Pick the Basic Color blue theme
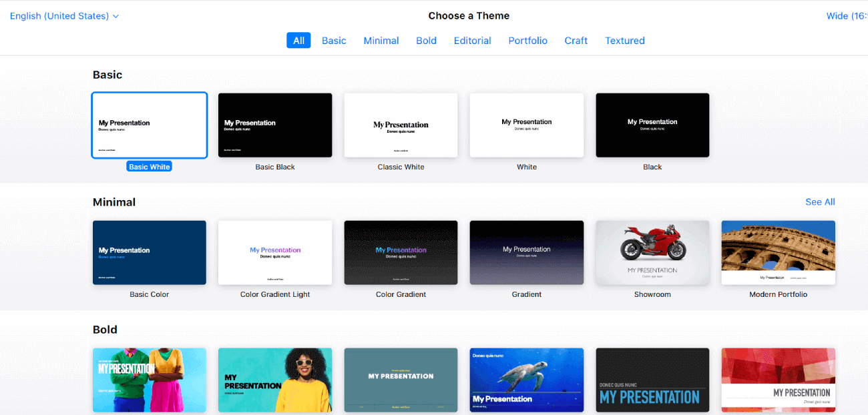This screenshot has height=415, width=868. 149,252
